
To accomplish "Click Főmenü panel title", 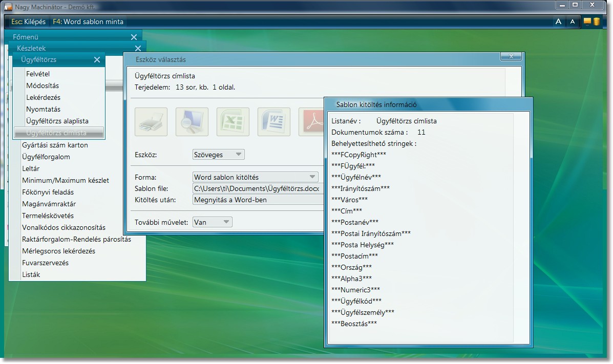I will [26, 37].
